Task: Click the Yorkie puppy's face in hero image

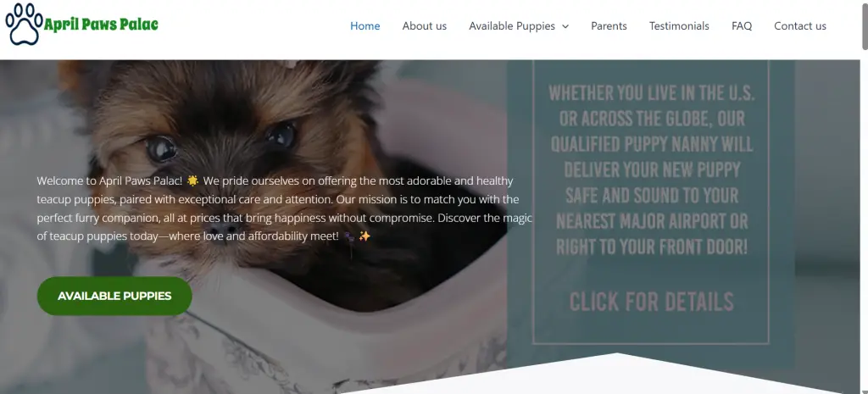Action: (x=221, y=149)
